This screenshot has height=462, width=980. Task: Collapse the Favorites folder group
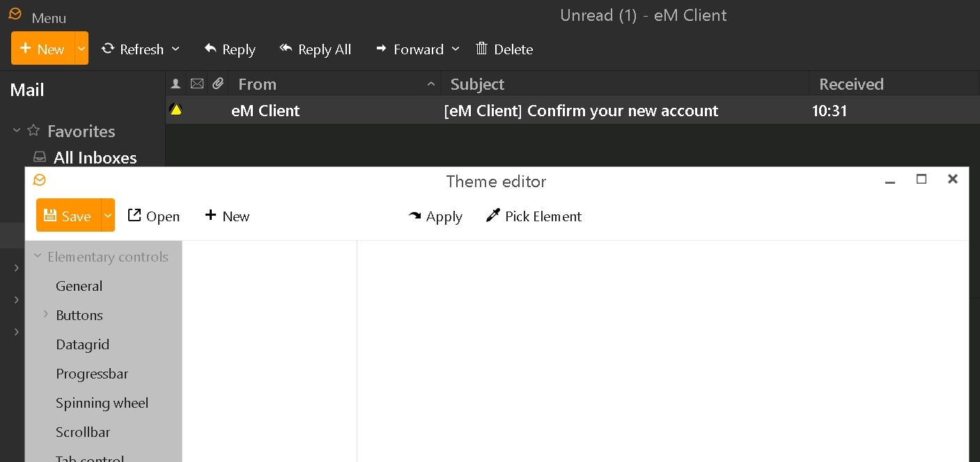click(x=17, y=130)
